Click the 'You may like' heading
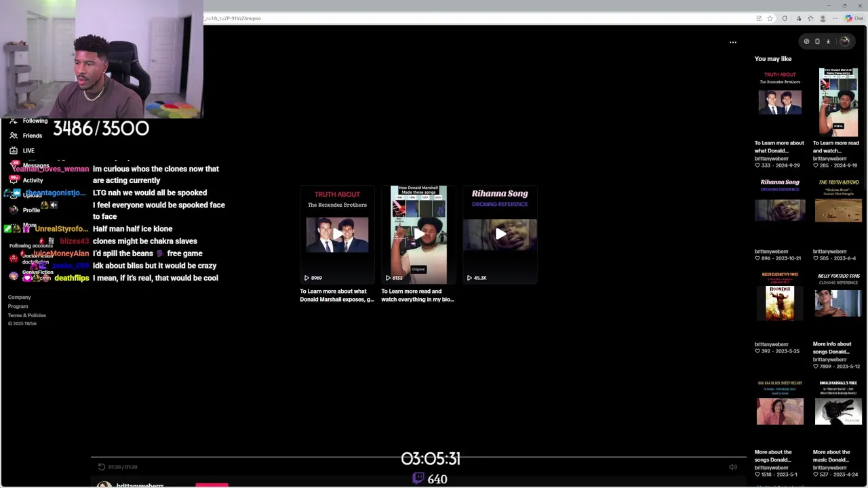 [773, 59]
